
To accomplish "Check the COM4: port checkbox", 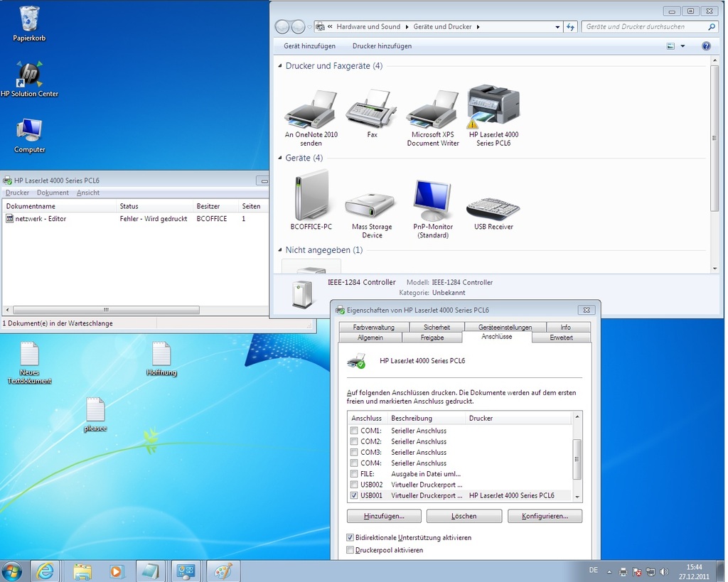I will coord(354,463).
